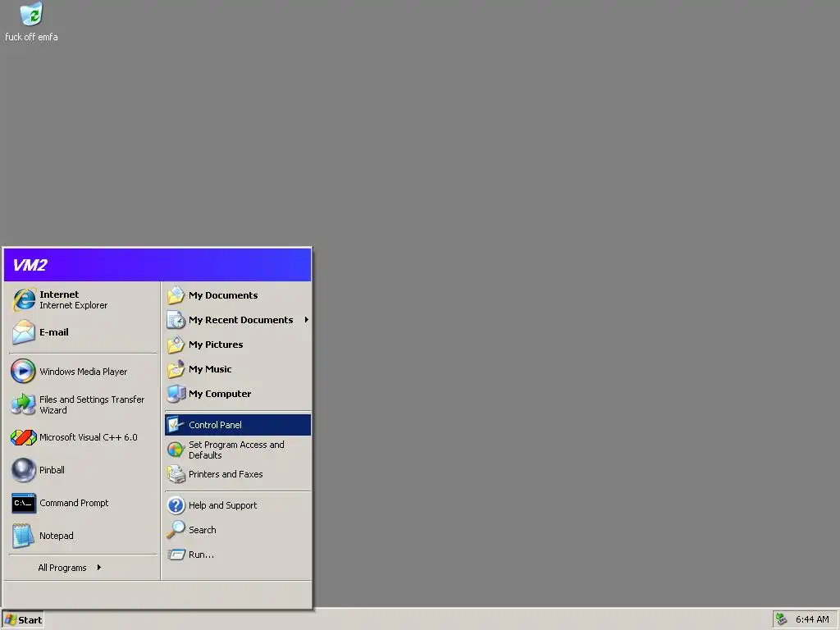840x630 pixels.
Task: Click the Pinball ball icon
Action: 24,470
